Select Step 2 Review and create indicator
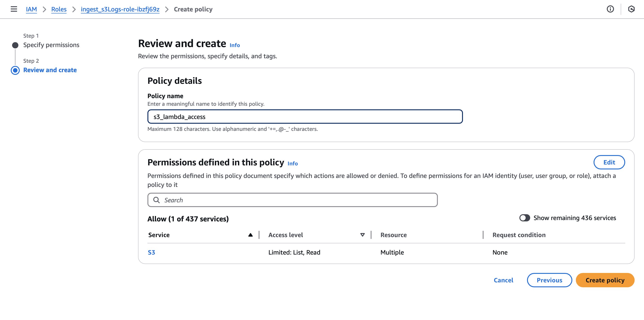 (x=15, y=70)
